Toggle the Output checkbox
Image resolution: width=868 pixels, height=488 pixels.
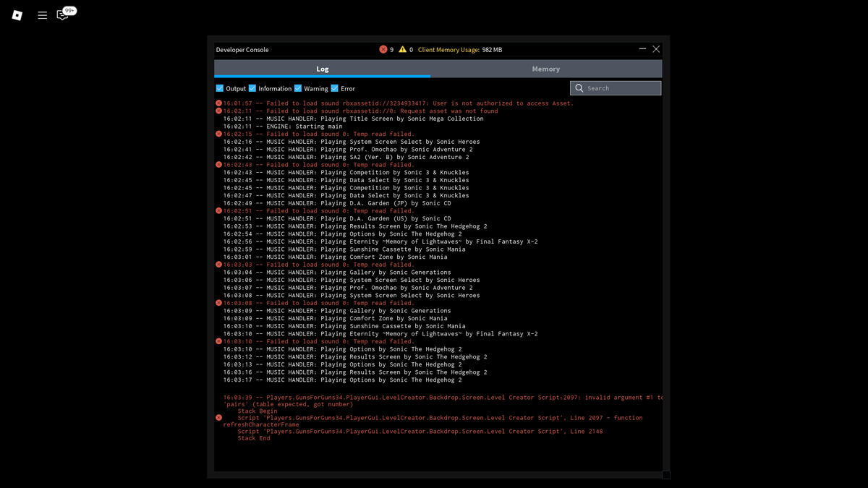pos(220,88)
